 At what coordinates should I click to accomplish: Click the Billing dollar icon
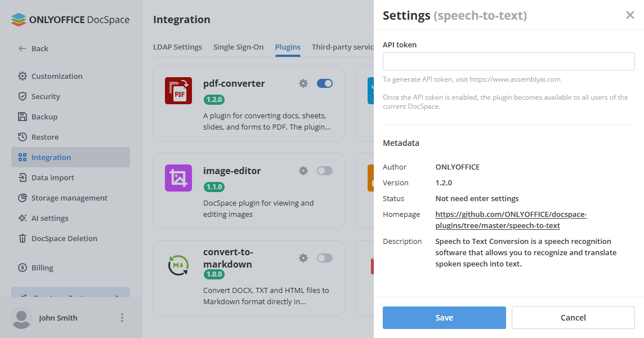click(x=23, y=268)
